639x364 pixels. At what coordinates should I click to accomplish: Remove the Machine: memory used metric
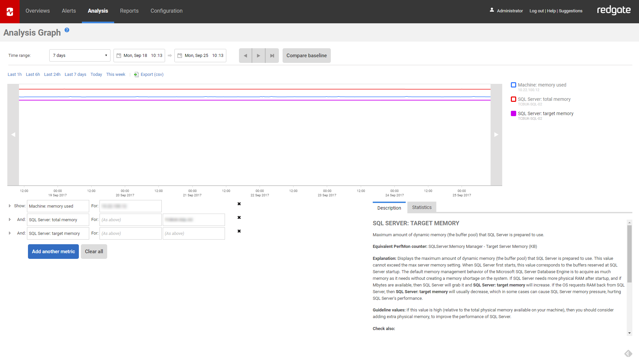[x=239, y=204]
